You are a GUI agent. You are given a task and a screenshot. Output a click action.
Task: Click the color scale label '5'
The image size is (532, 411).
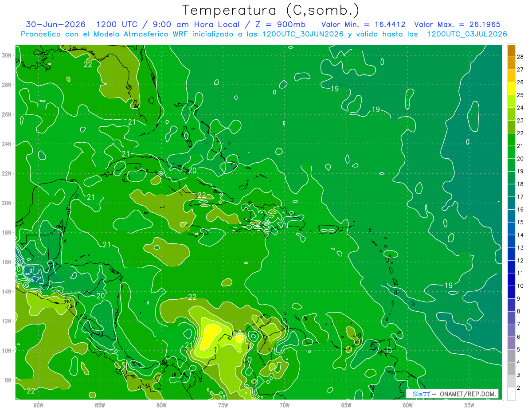coord(519,349)
